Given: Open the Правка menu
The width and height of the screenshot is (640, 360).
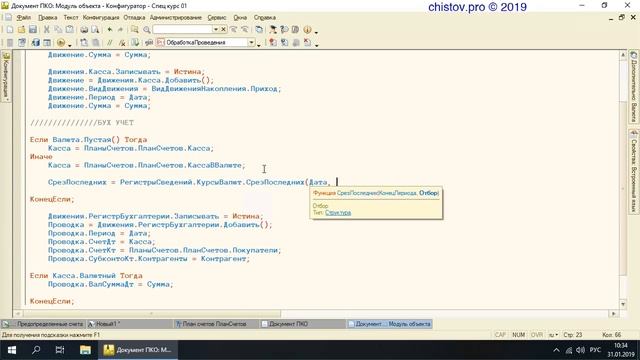Looking at the screenshot, I should click(47, 18).
